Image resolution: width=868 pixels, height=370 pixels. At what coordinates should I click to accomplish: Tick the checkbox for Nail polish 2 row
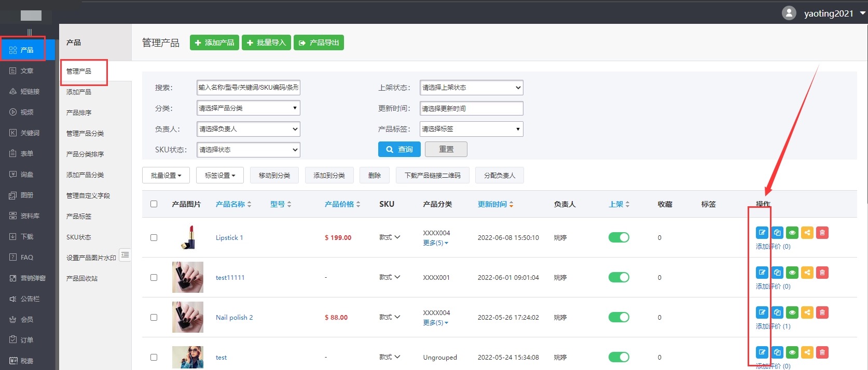pos(154,317)
